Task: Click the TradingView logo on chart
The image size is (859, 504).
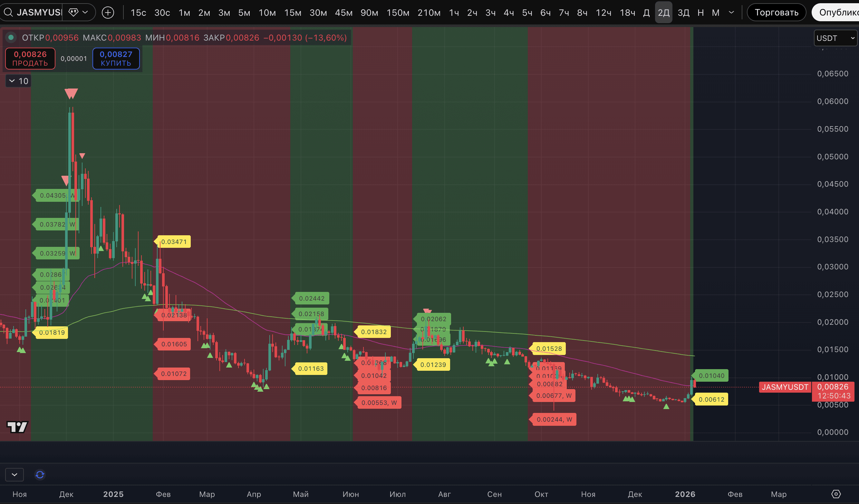Action: pyautogui.click(x=17, y=427)
